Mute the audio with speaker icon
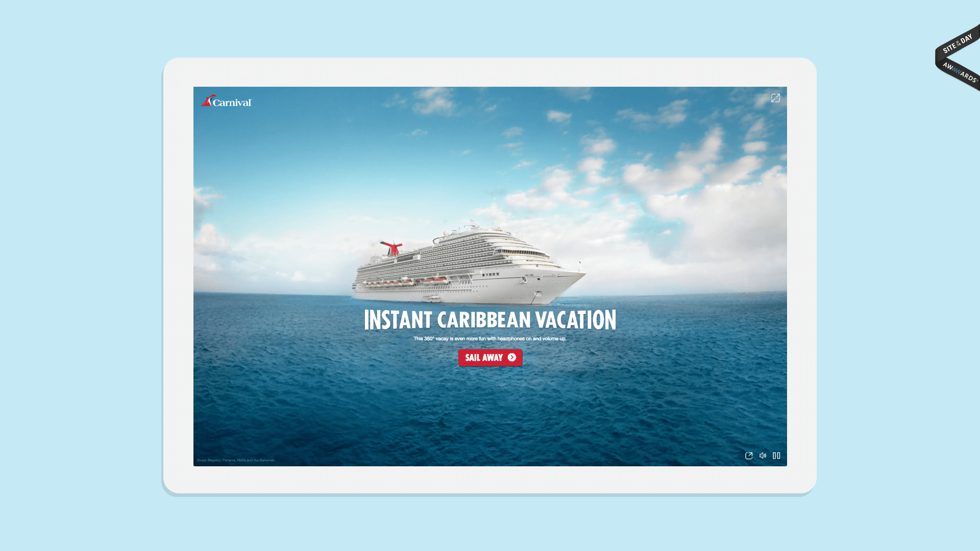This screenshot has height=551, width=980. tap(763, 456)
